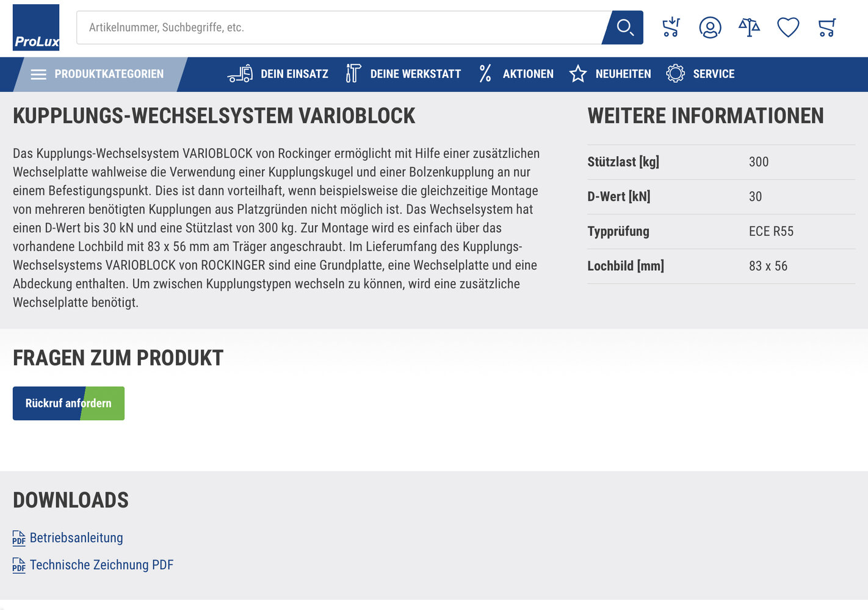Open the Technische Zeichnung PDF link
The image size is (868, 610).
(x=101, y=565)
